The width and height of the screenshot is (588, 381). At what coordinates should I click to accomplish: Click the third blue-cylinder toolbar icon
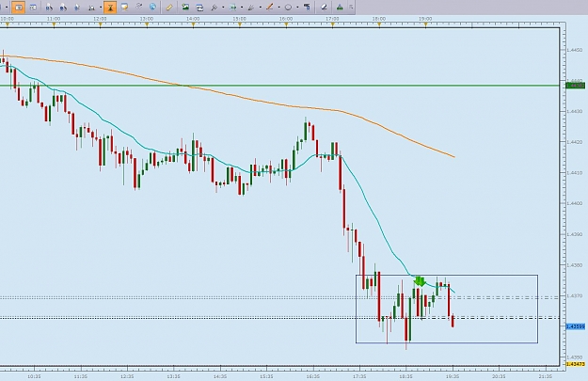click(77, 8)
